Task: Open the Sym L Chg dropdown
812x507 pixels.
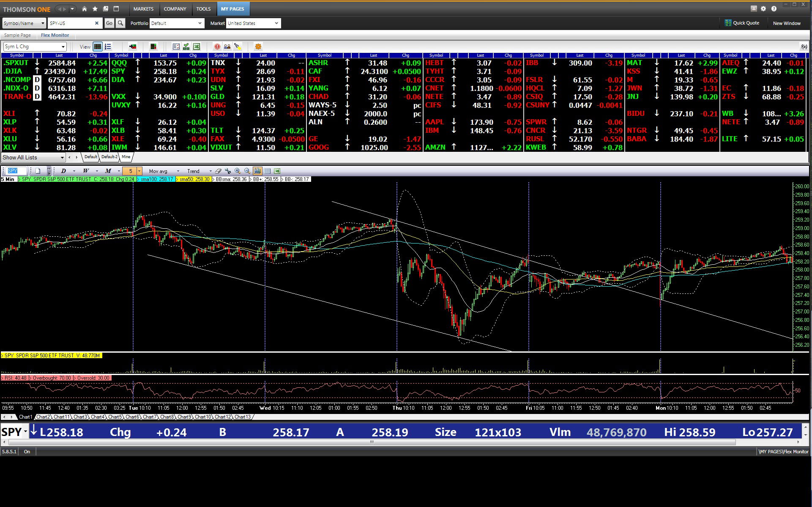Action: coord(35,47)
